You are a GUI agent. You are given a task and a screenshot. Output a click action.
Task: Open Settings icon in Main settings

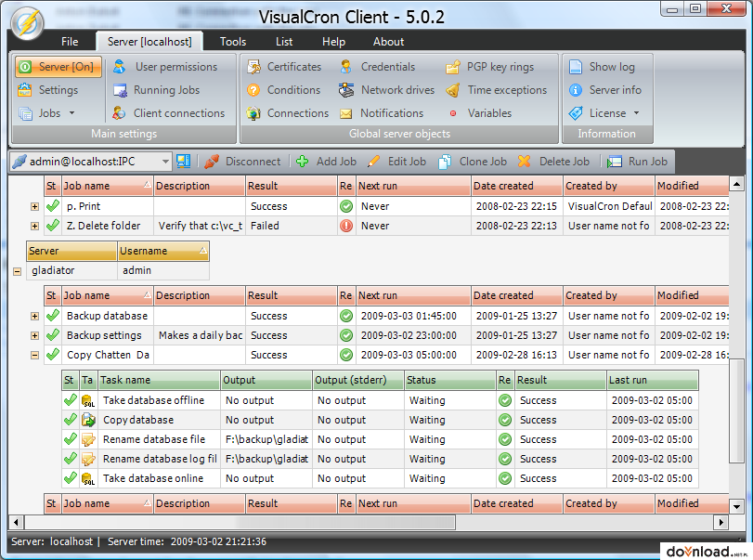point(24,90)
